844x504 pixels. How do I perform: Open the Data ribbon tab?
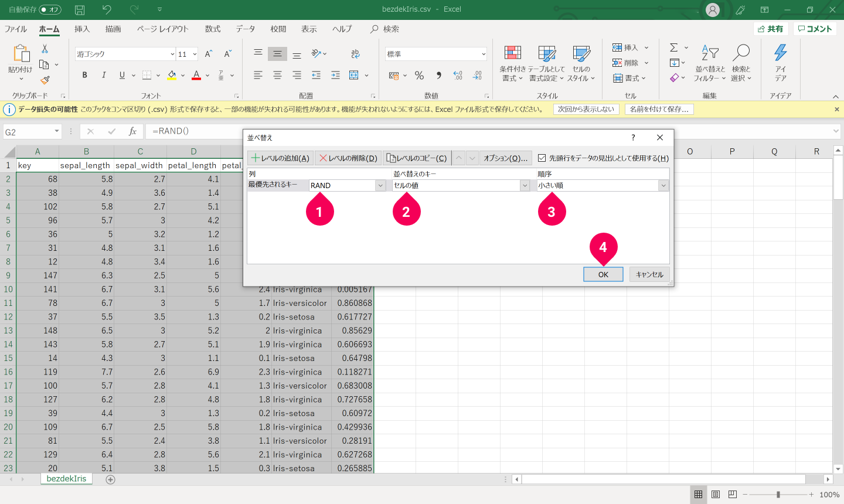tap(246, 29)
